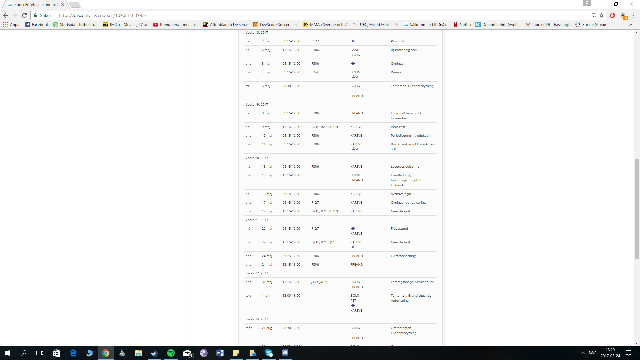
Task: Bookmark this page with the star icon
Action: click(x=602, y=16)
